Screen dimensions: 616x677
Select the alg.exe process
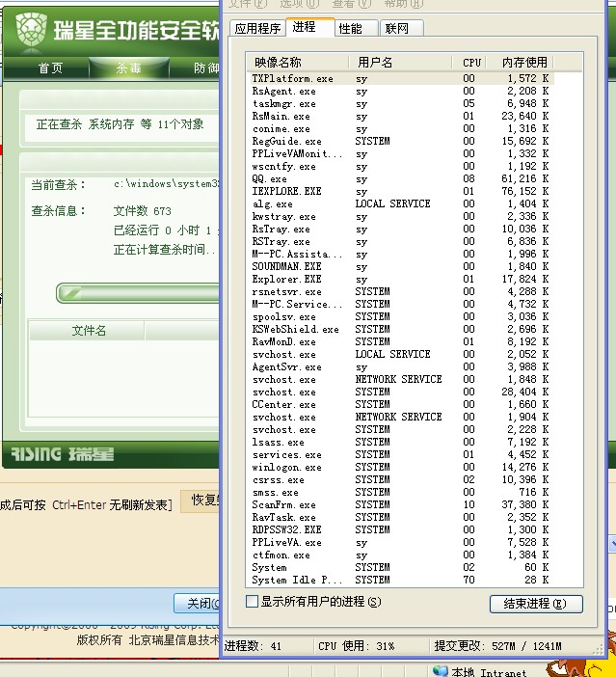400,203
